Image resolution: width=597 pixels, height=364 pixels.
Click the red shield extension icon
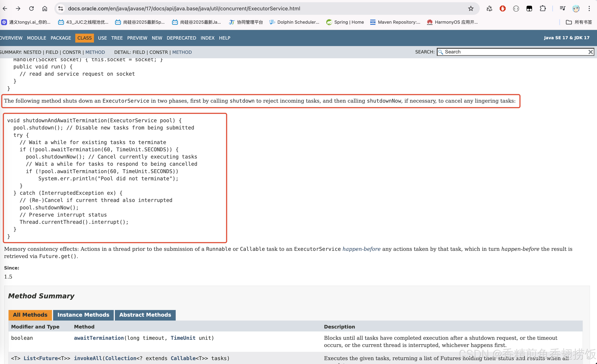502,9
